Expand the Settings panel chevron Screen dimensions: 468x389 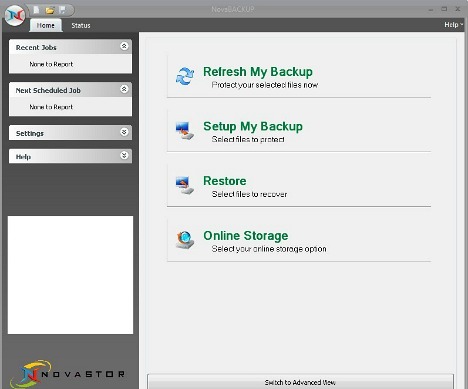tap(124, 132)
